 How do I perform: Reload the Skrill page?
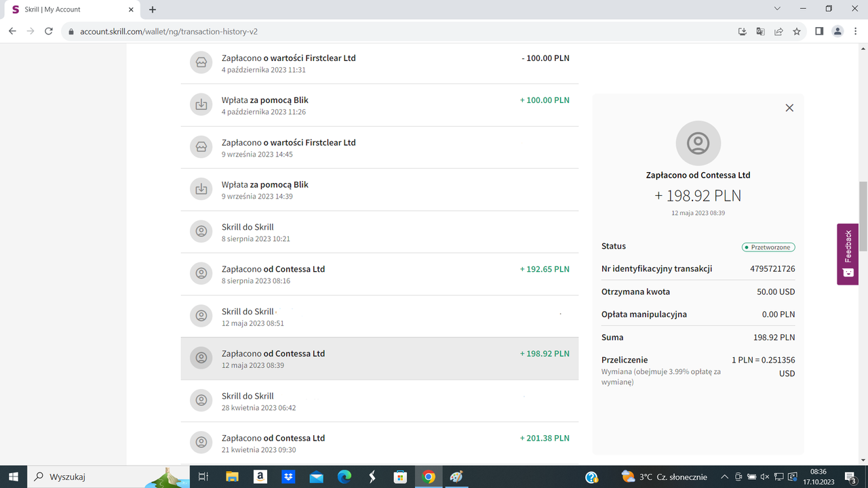(49, 31)
